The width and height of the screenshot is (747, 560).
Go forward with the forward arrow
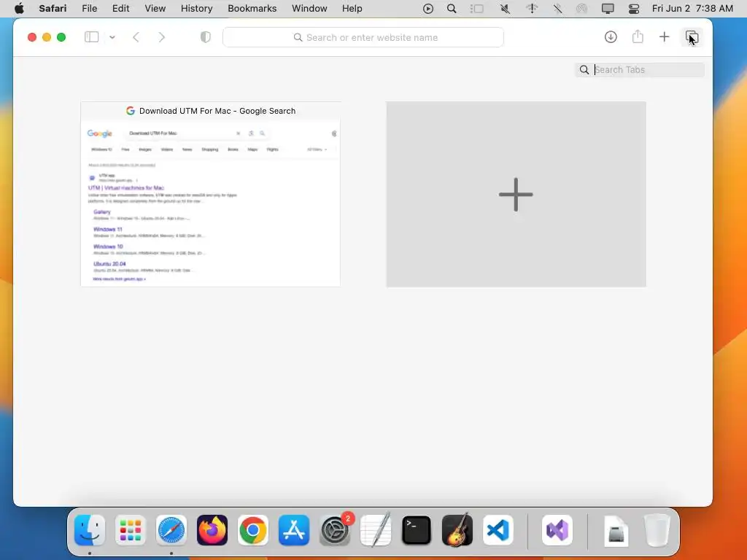161,37
